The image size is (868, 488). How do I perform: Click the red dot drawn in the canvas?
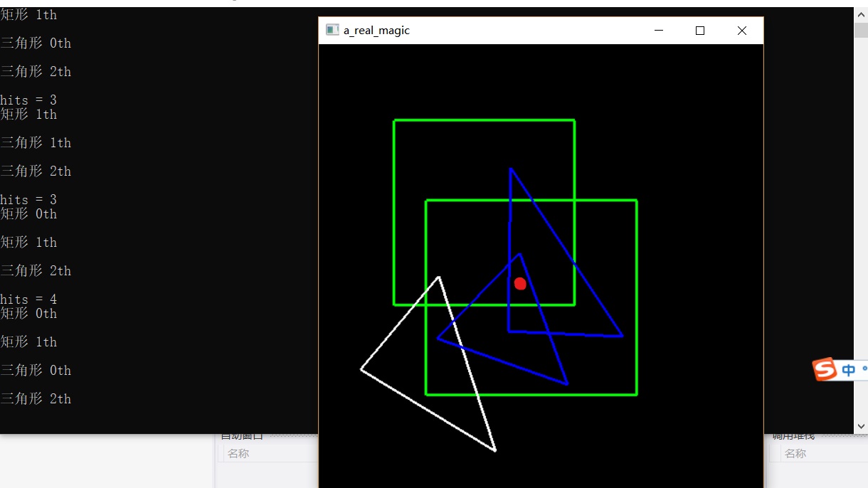pyautogui.click(x=520, y=283)
